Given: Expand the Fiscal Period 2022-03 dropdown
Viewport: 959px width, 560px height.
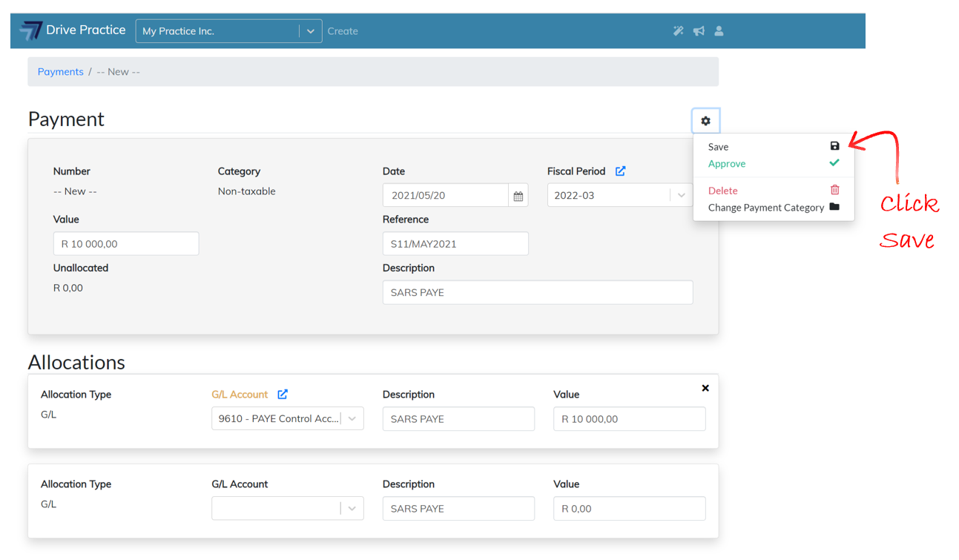Looking at the screenshot, I should (681, 196).
